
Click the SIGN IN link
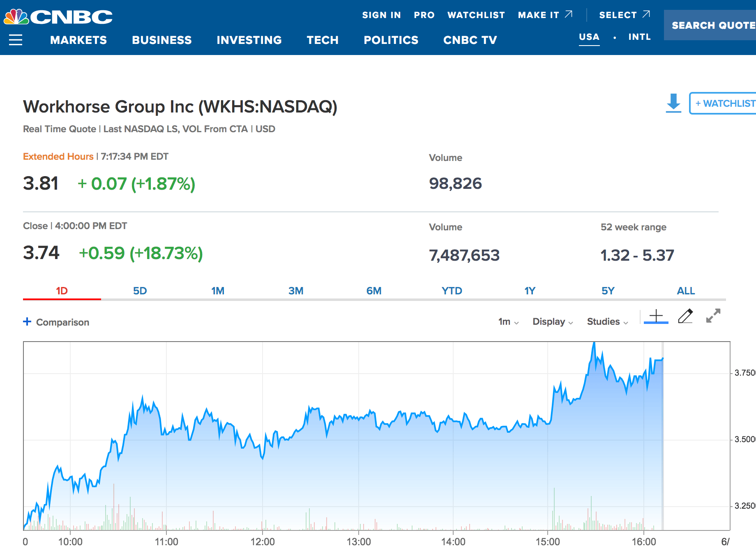[x=381, y=15]
